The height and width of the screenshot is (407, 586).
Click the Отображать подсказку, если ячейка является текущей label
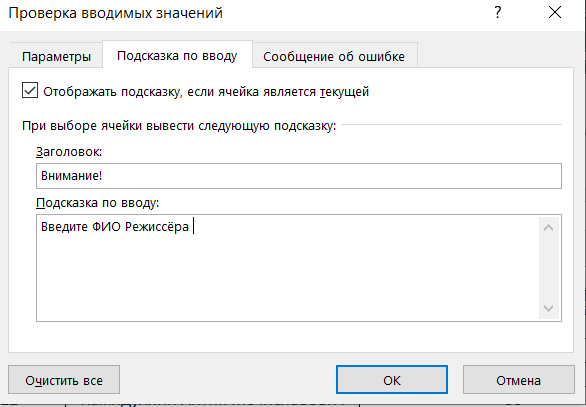(206, 92)
